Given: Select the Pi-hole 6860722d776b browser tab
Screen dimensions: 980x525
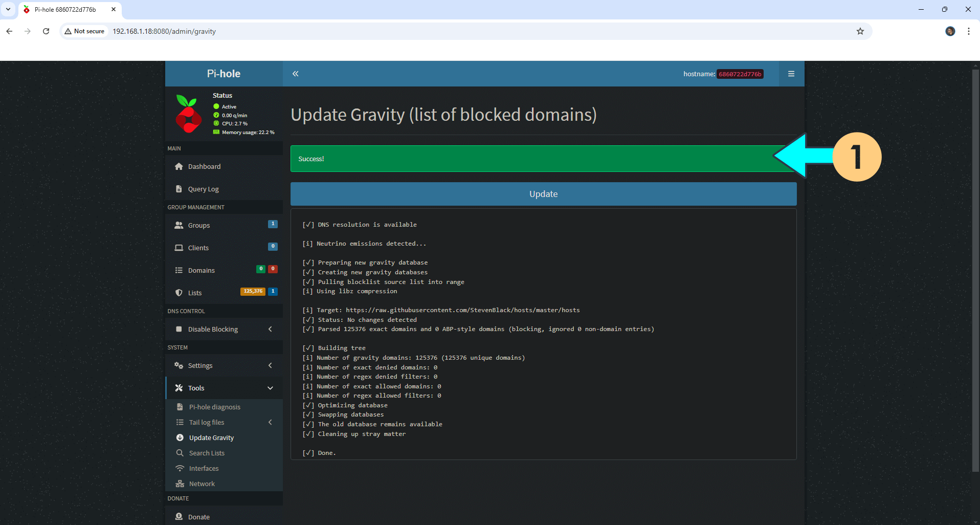Looking at the screenshot, I should (x=71, y=9).
